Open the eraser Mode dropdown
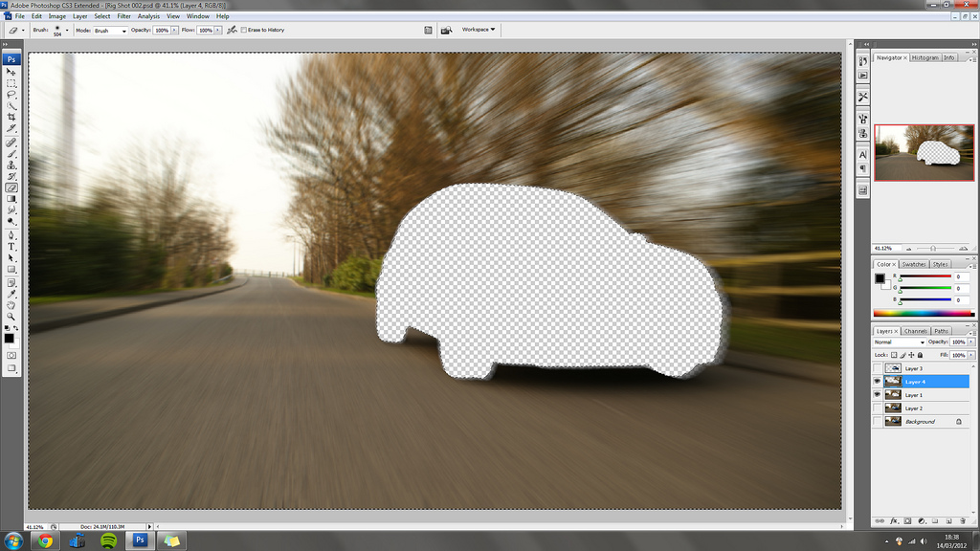 [x=110, y=31]
